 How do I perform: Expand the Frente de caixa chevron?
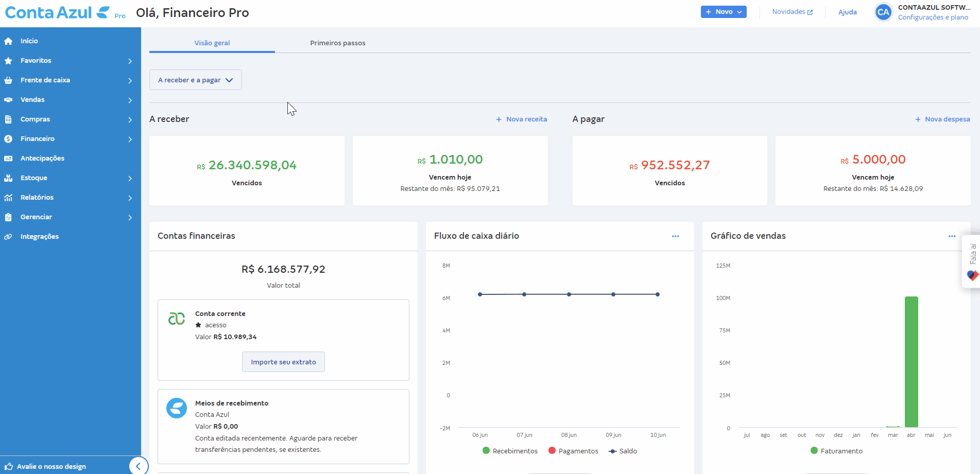coord(130,81)
